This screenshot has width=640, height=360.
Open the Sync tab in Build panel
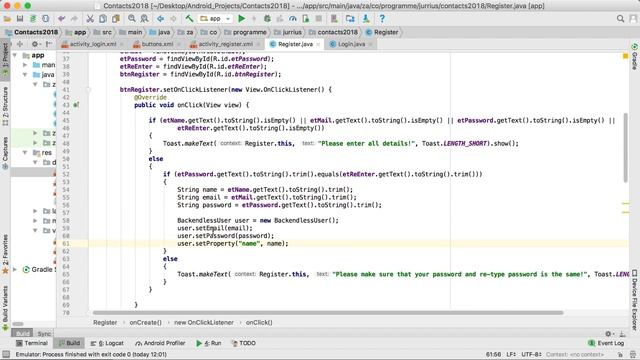tap(44, 333)
